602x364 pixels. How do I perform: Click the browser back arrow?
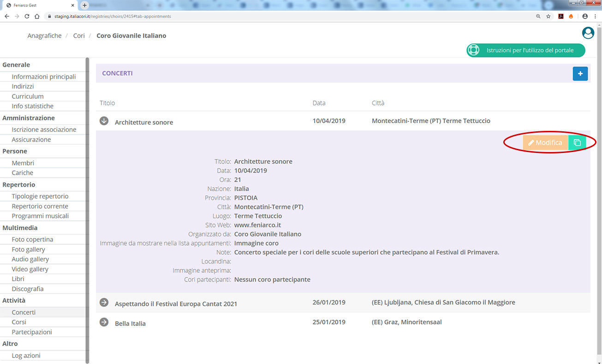(x=6, y=16)
